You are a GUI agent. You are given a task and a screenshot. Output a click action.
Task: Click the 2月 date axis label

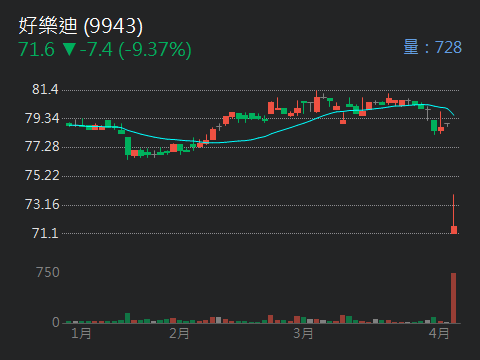(179, 333)
